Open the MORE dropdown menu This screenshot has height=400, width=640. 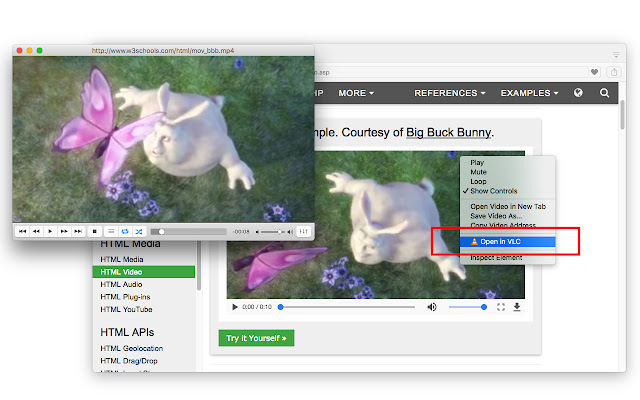tap(356, 93)
